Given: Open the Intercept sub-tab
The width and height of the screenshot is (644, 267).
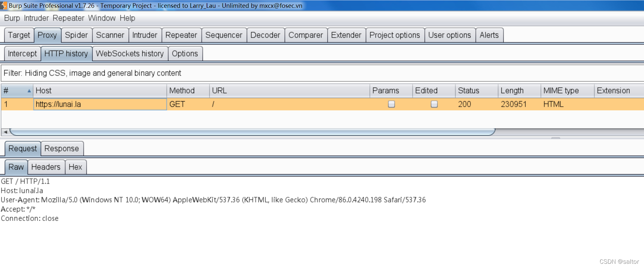Looking at the screenshot, I should click(x=22, y=54).
